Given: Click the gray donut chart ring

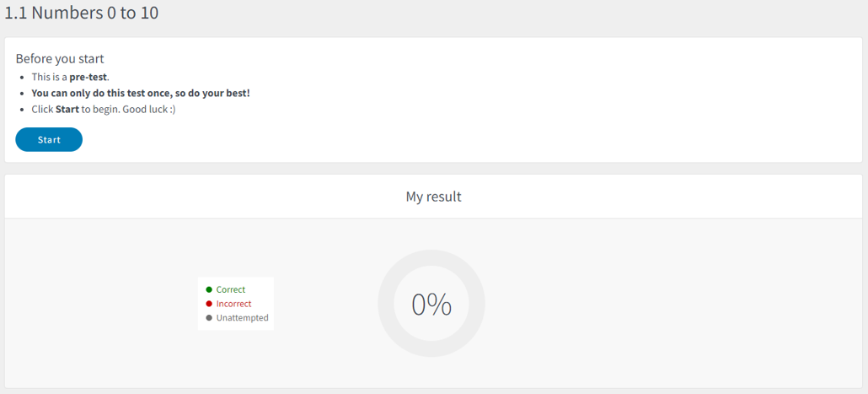Looking at the screenshot, I should coord(431,257).
